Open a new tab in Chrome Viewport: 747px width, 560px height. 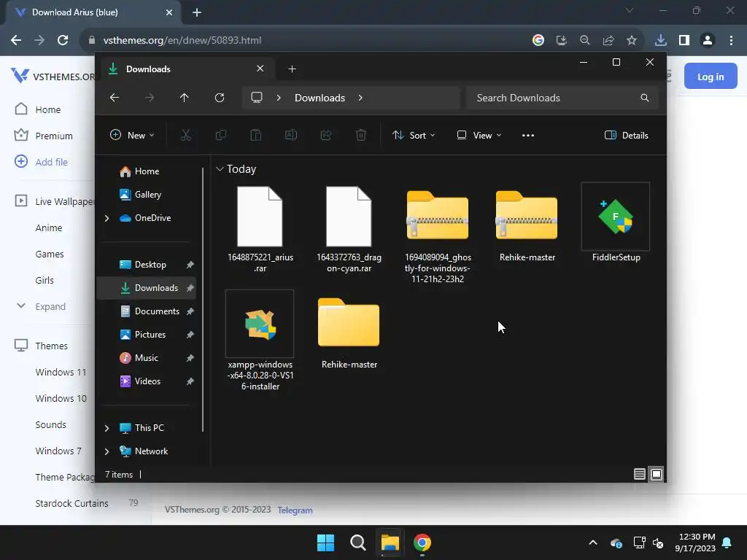pos(197,12)
